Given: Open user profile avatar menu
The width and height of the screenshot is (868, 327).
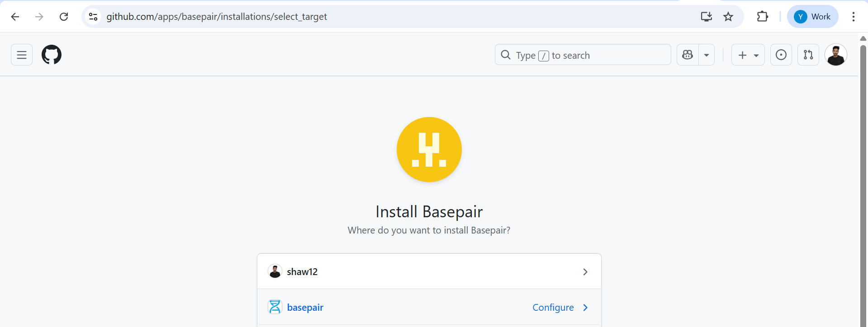Looking at the screenshot, I should [x=835, y=55].
